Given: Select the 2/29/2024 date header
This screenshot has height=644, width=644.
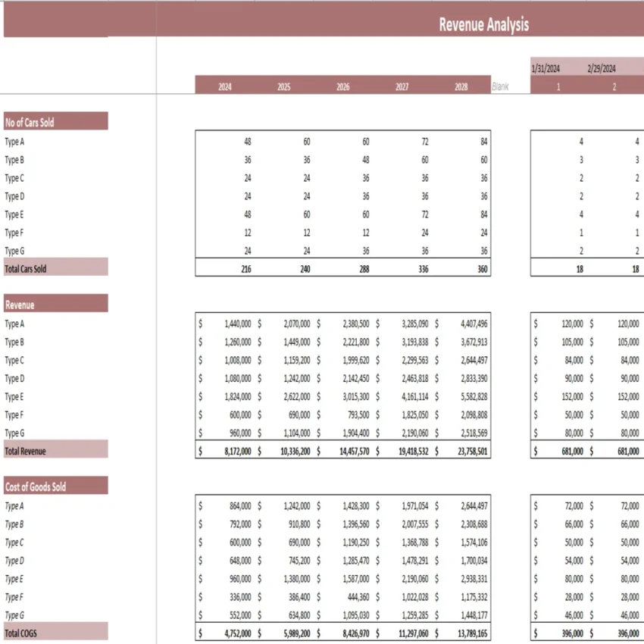Looking at the screenshot, I should tap(602, 69).
